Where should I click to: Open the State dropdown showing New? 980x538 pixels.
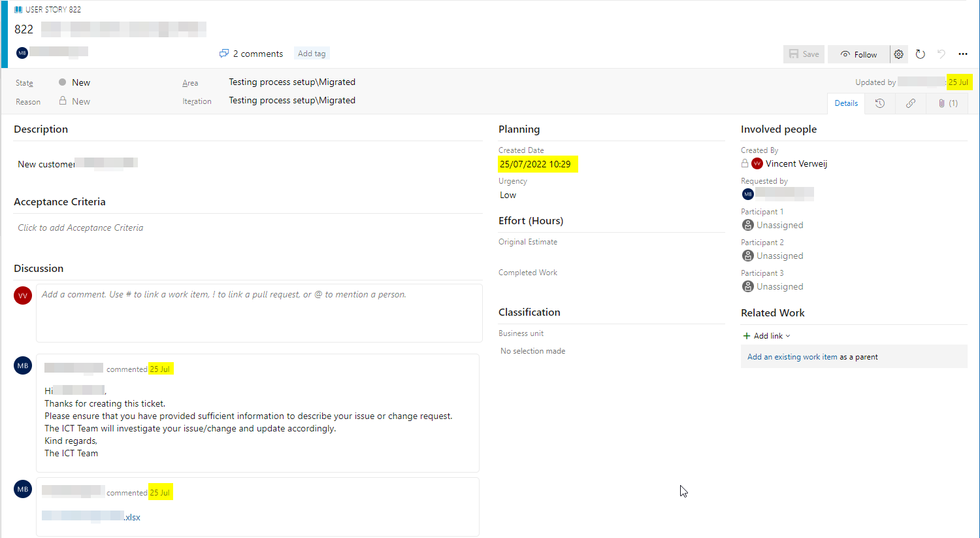coord(80,82)
